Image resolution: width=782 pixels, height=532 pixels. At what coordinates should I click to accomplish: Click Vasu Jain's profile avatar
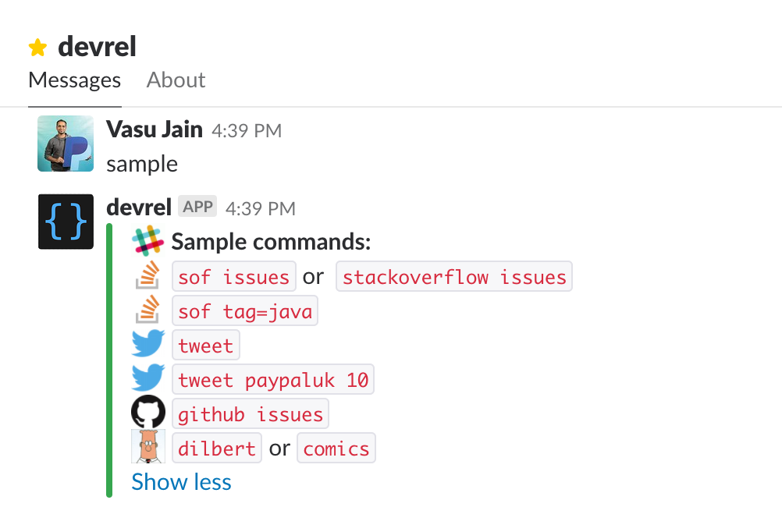pyautogui.click(x=66, y=144)
